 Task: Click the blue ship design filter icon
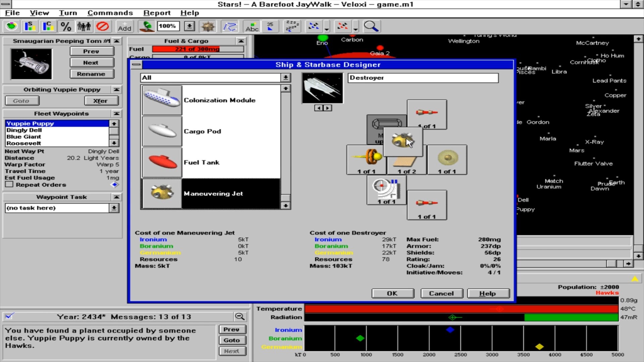click(x=314, y=26)
